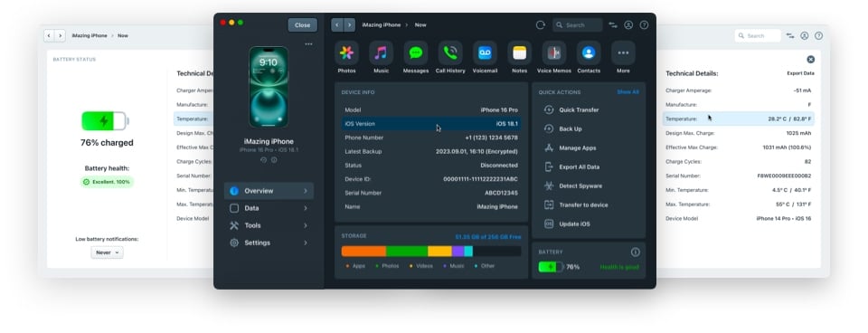Viewport: 868px width, 333px height.
Task: Open the Voice Memos icon
Action: pyautogui.click(x=554, y=52)
